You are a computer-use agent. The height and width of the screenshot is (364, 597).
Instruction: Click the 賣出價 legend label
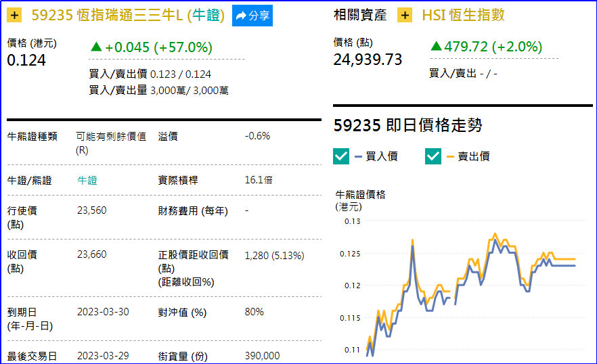tap(474, 156)
